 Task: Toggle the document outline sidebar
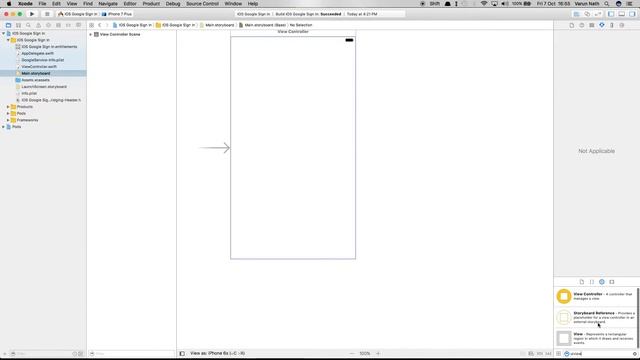pos(182,353)
